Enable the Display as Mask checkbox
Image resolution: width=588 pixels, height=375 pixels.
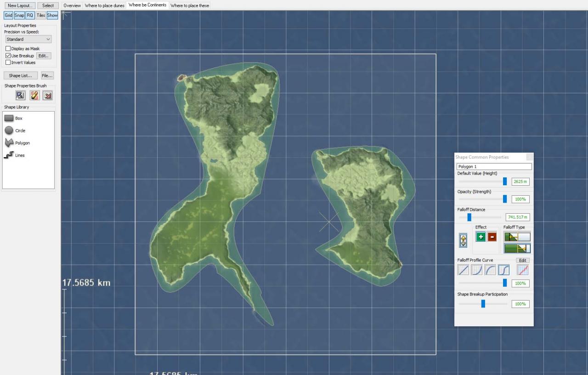[x=8, y=49]
